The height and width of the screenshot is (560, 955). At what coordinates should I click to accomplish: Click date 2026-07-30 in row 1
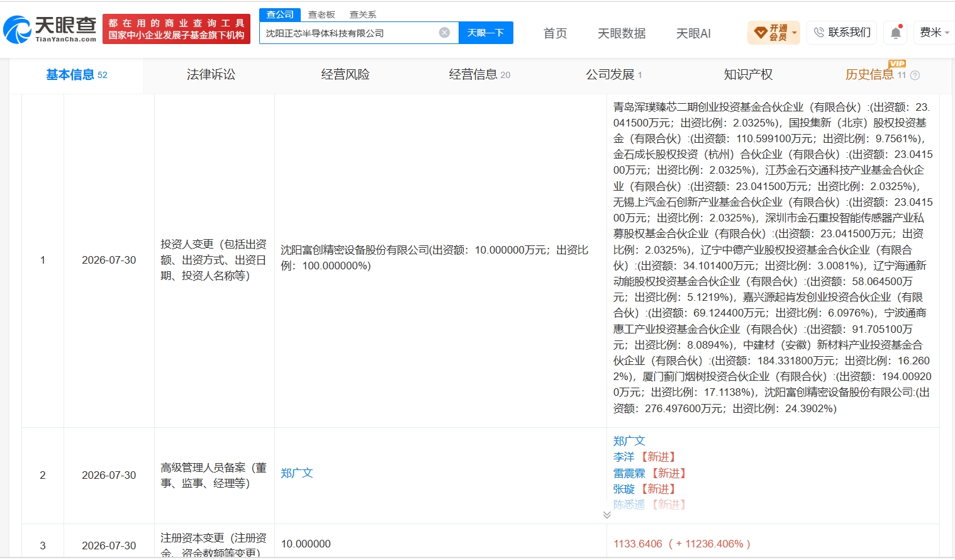point(109,260)
